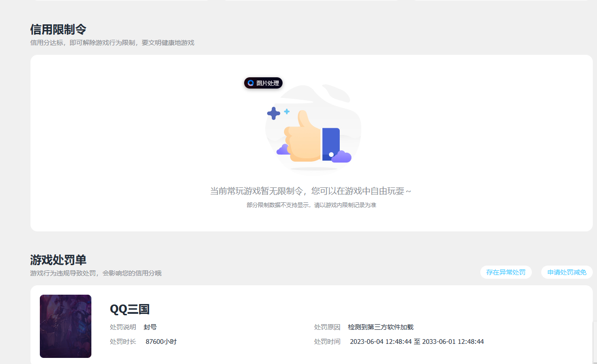Select the 封号 penalty description value
The height and width of the screenshot is (364, 597).
pos(150,327)
